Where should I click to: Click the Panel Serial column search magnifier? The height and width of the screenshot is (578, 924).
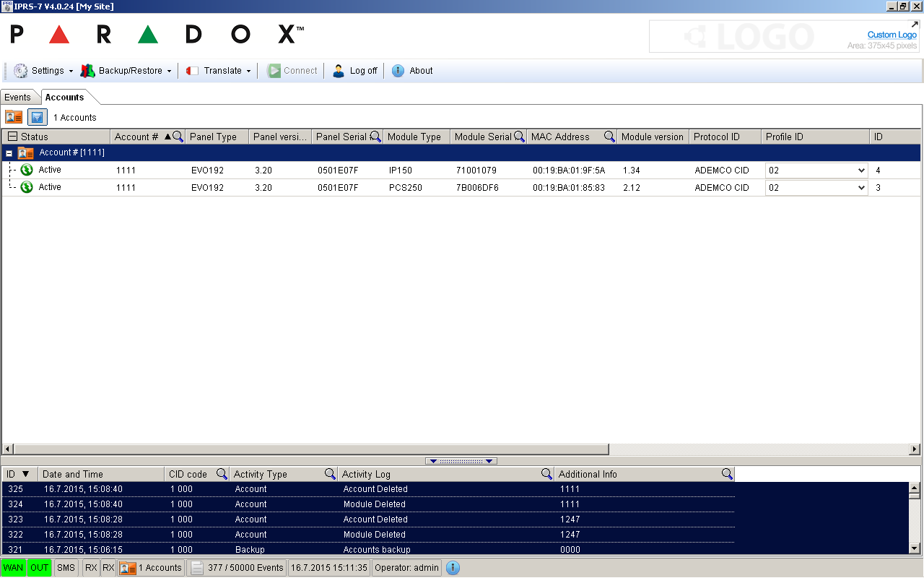[x=375, y=137]
